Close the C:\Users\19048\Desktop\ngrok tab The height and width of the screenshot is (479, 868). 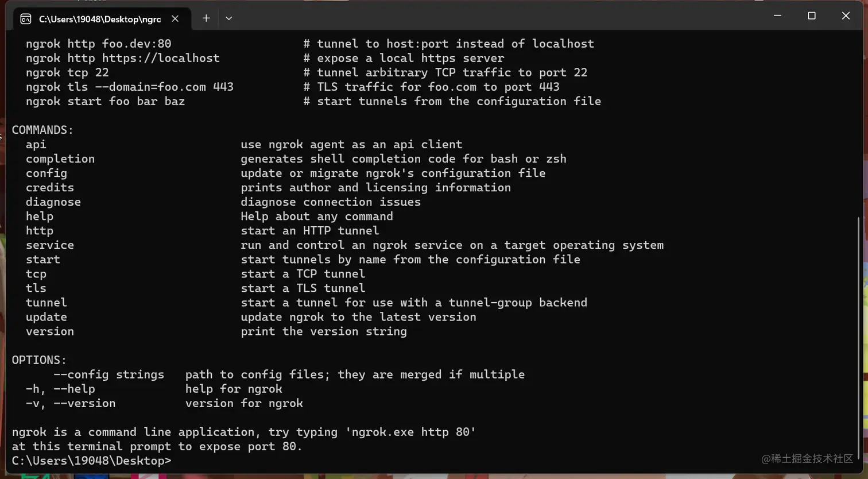(175, 19)
